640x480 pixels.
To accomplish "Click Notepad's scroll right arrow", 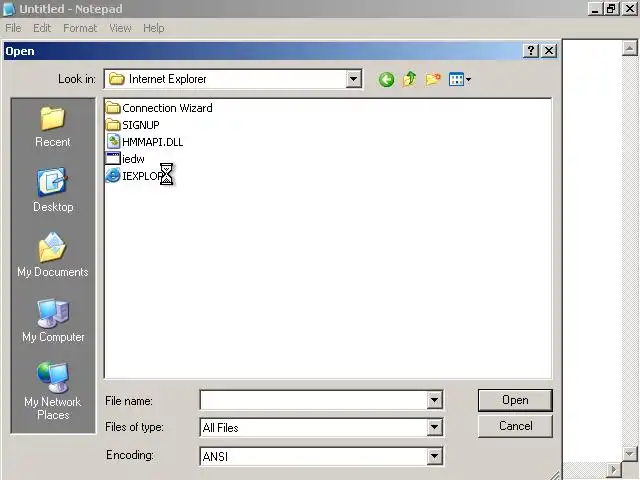I will click(613, 470).
